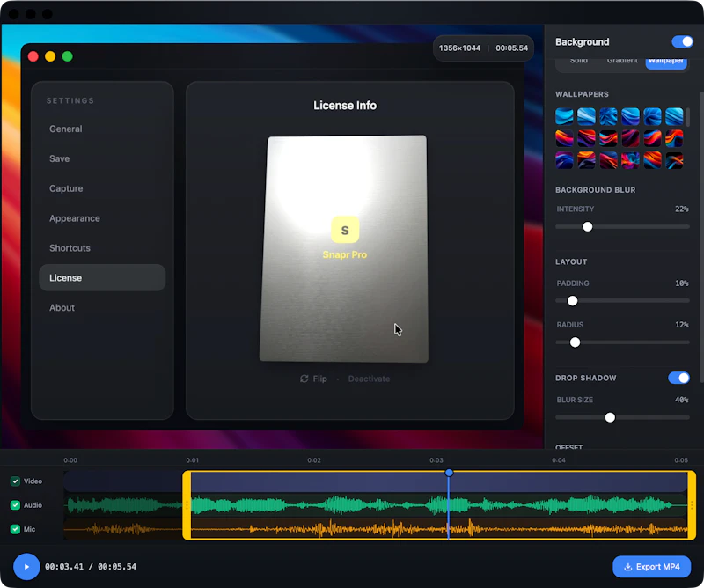Click the 0:04 mark on the timeline ruler
Screen dimensions: 704x588
(559, 460)
